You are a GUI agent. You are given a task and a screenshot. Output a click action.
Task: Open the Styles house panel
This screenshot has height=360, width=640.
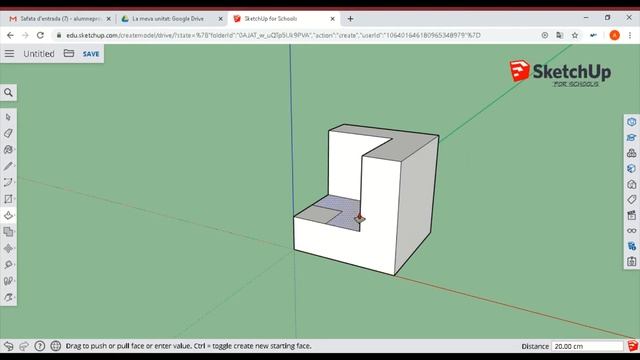pos(631,184)
